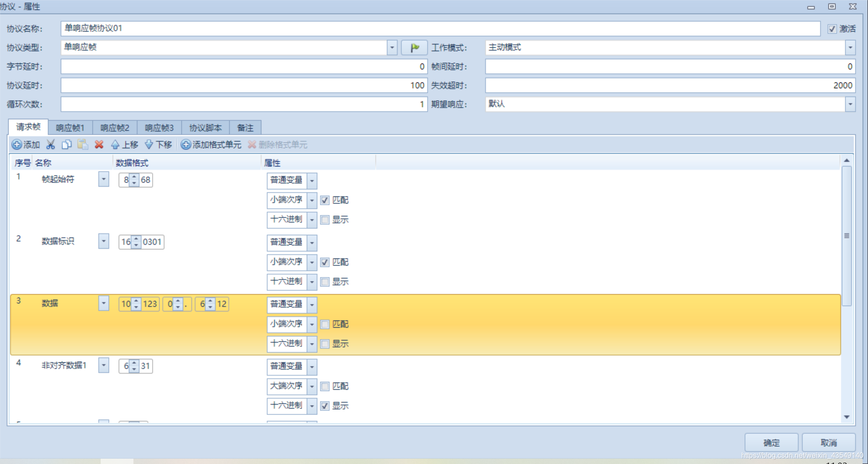Open 大端次序 dropdown in row 4
This screenshot has height=464, width=868.
(312, 387)
